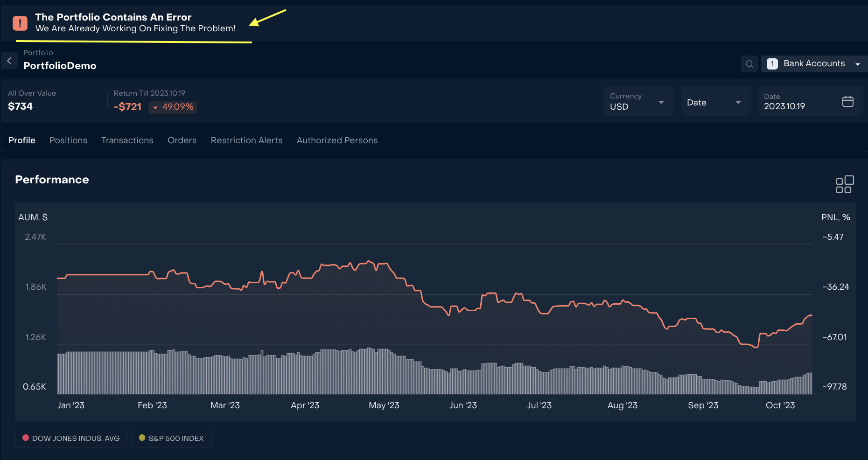Click the PortfolioDemo portfolio title

(x=60, y=66)
